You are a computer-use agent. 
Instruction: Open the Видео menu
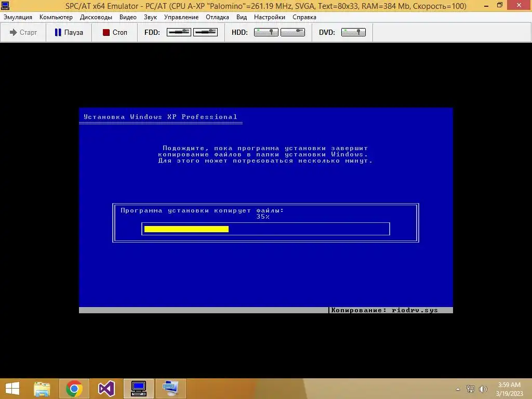pyautogui.click(x=128, y=17)
